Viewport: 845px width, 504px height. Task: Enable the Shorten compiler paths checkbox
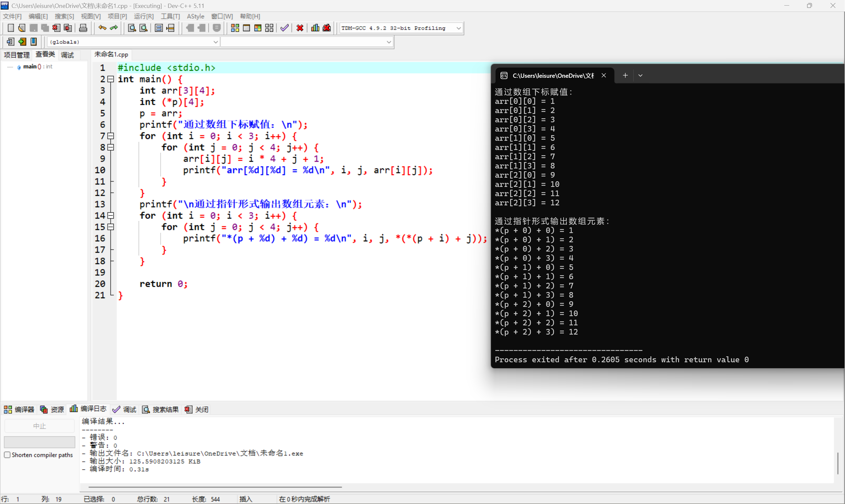click(8, 455)
